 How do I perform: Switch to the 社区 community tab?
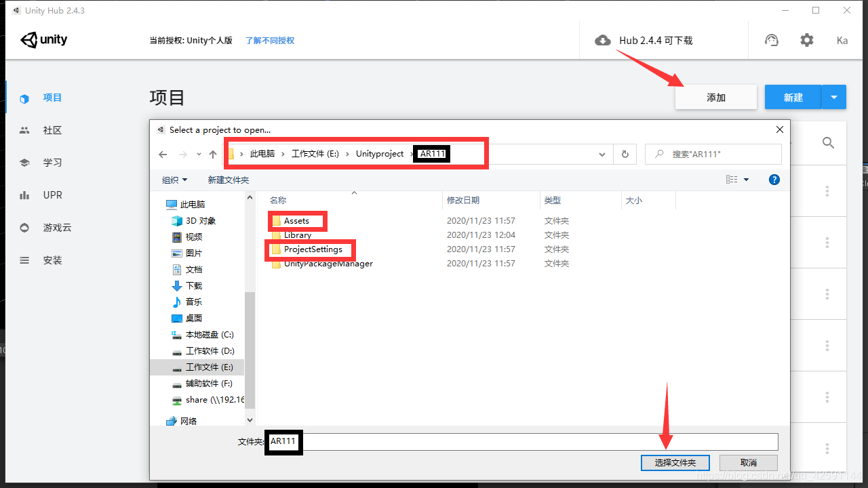52,130
